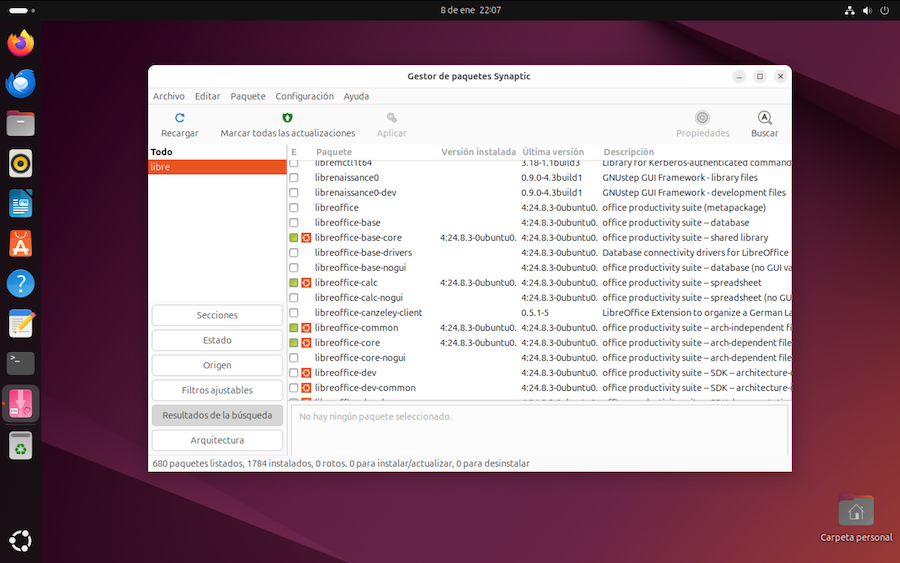Click the Secciones filter button

tap(217, 315)
